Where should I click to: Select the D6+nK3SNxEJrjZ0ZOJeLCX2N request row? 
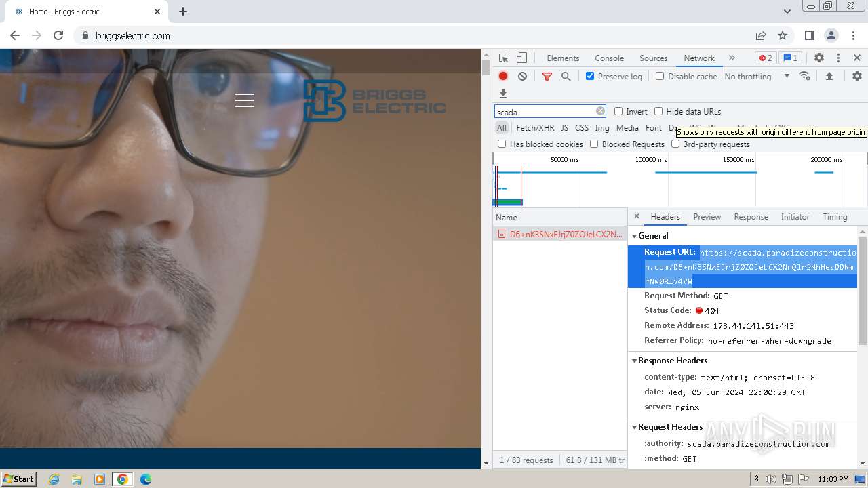560,234
